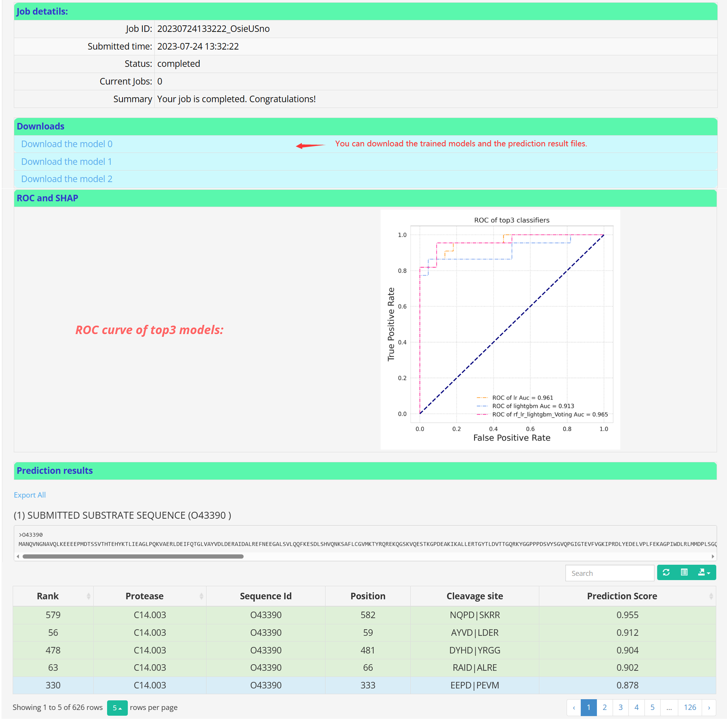Click the previous page arrow
727x728 pixels.
coord(574,708)
